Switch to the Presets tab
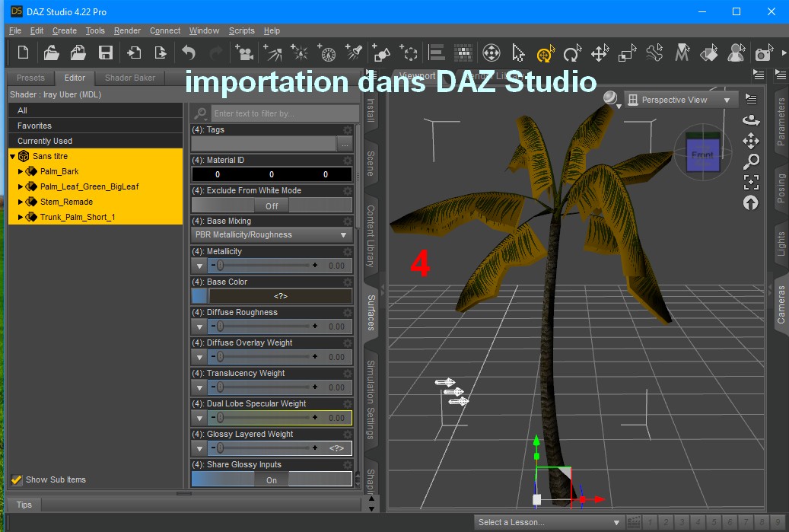Screen dimensions: 789x532 click(30, 78)
